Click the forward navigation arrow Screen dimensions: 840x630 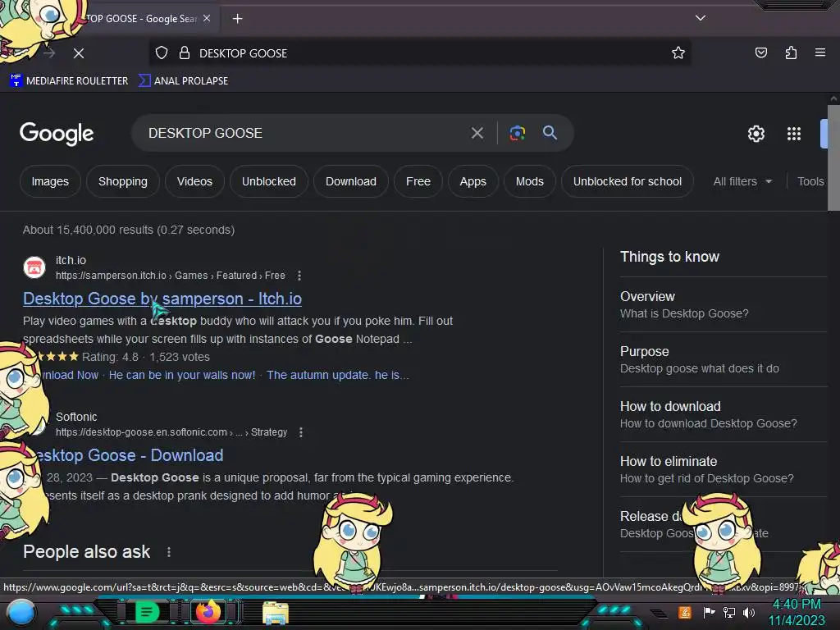coord(49,53)
